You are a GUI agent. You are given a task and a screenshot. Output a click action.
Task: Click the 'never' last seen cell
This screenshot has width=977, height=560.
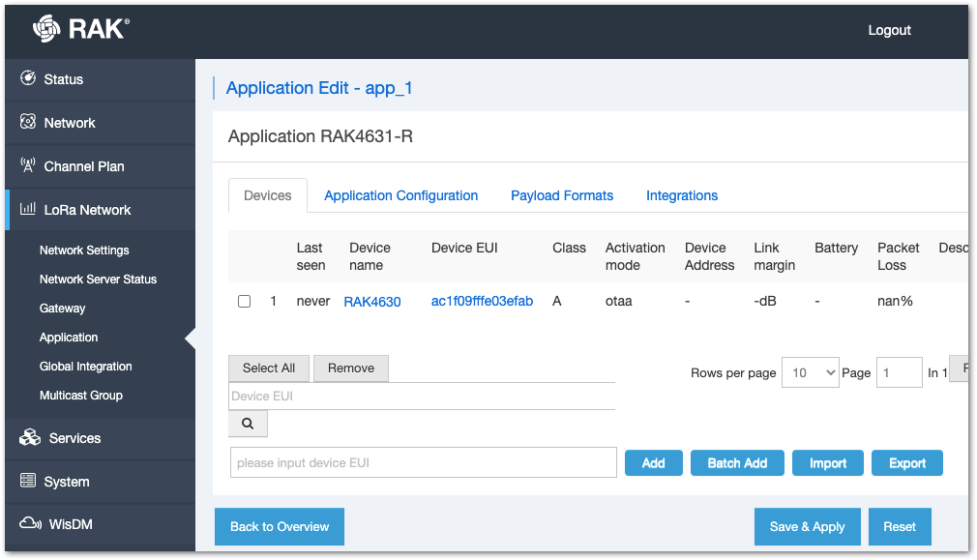312,301
